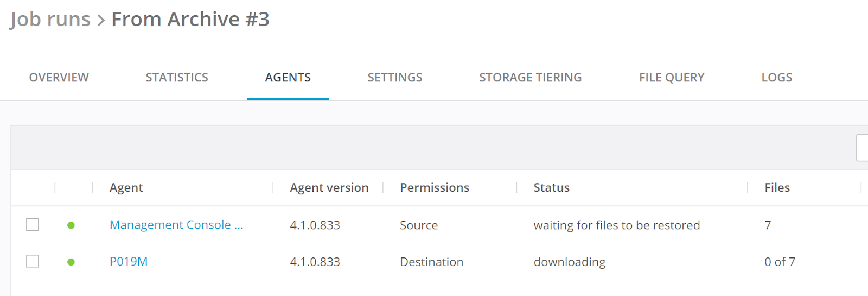The height and width of the screenshot is (296, 868).
Task: Sort by the Status column header
Action: 551,188
